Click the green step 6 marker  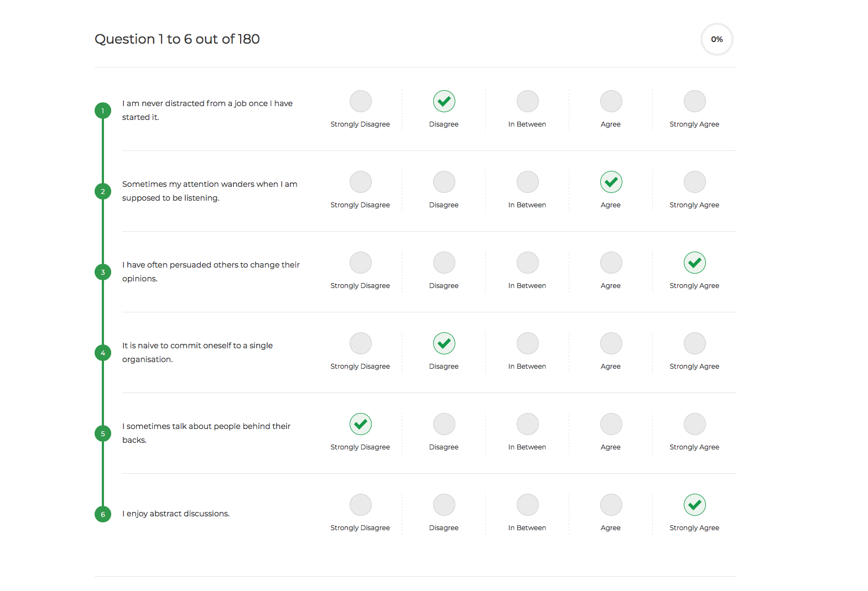click(x=103, y=514)
